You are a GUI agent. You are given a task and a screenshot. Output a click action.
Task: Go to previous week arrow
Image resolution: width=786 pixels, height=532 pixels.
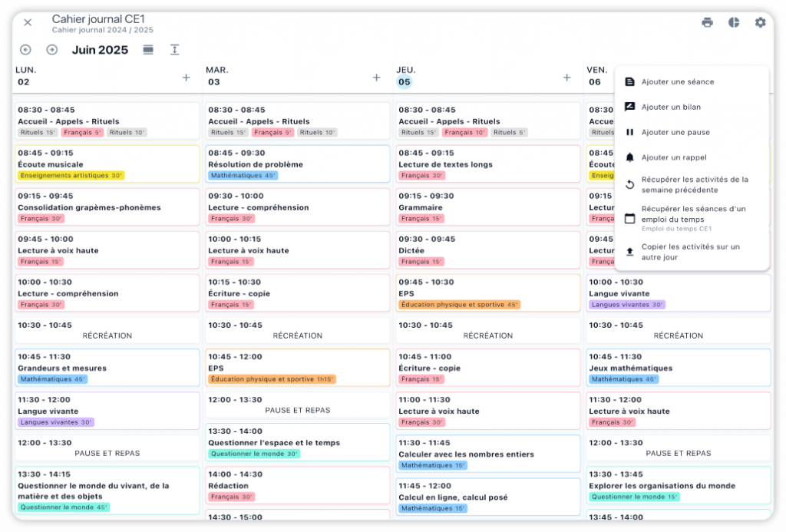click(x=25, y=50)
